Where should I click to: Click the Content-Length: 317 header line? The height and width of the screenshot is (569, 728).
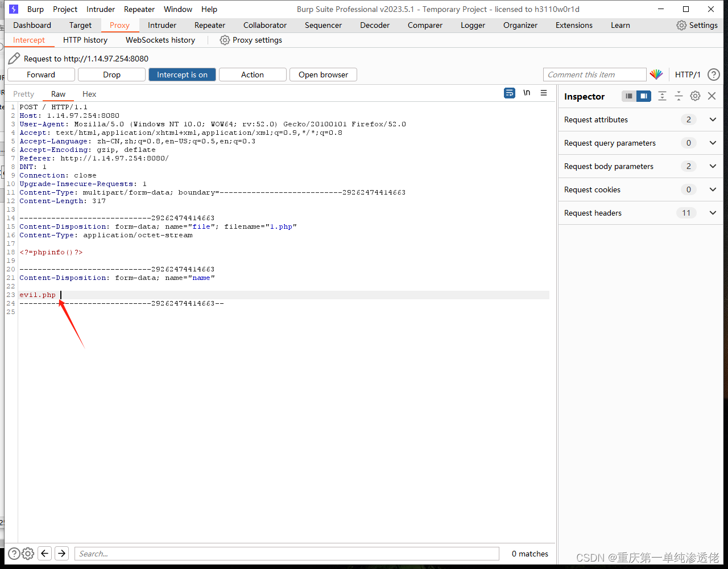coord(63,201)
